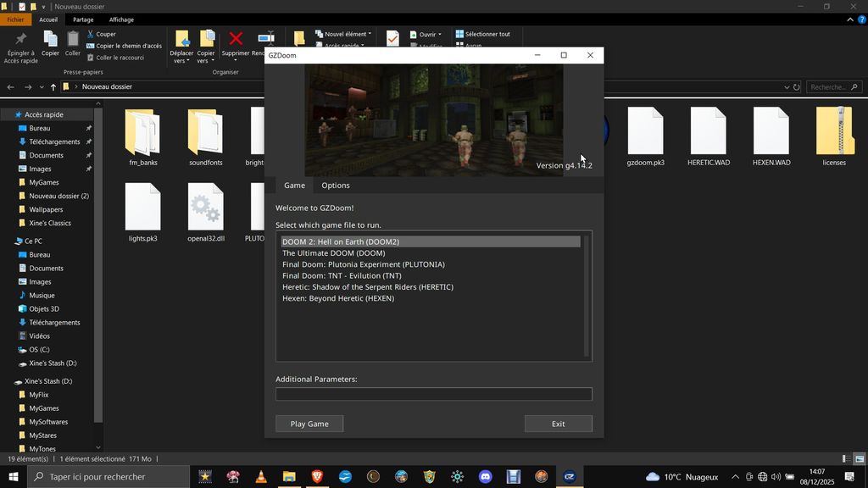Open Brave browser from the taskbar
The width and height of the screenshot is (868, 488).
[x=317, y=476]
